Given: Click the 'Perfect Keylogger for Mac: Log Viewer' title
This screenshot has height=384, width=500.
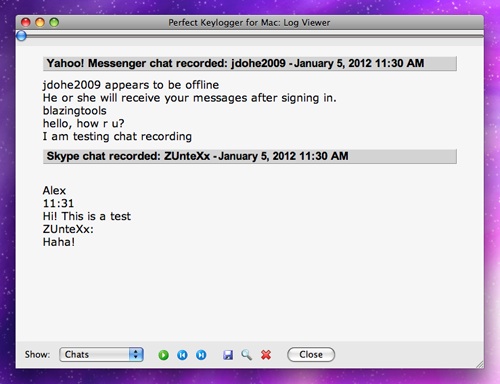Looking at the screenshot, I should [x=249, y=23].
